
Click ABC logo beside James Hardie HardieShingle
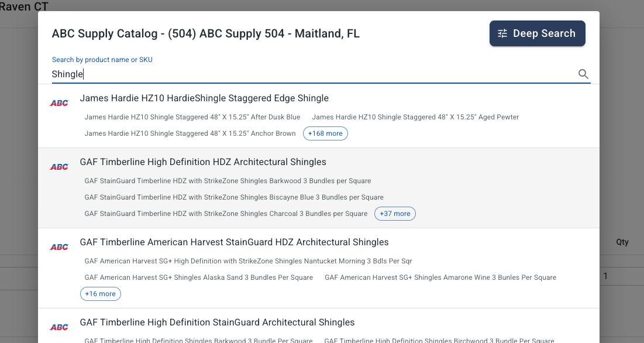click(59, 103)
